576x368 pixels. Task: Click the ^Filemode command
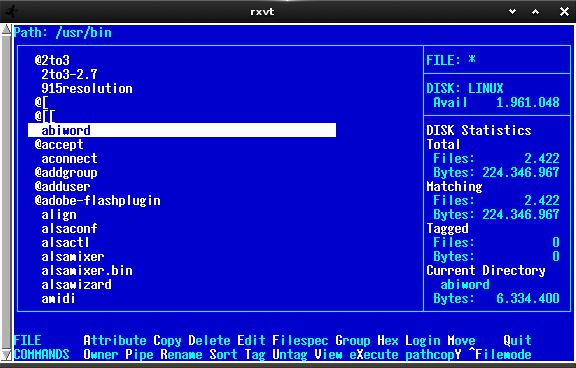500,354
